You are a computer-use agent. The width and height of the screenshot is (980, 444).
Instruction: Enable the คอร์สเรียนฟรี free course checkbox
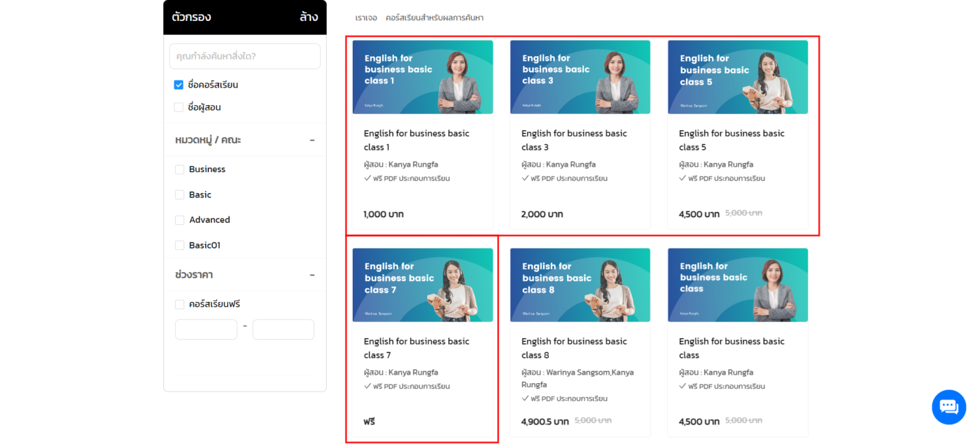tap(180, 305)
